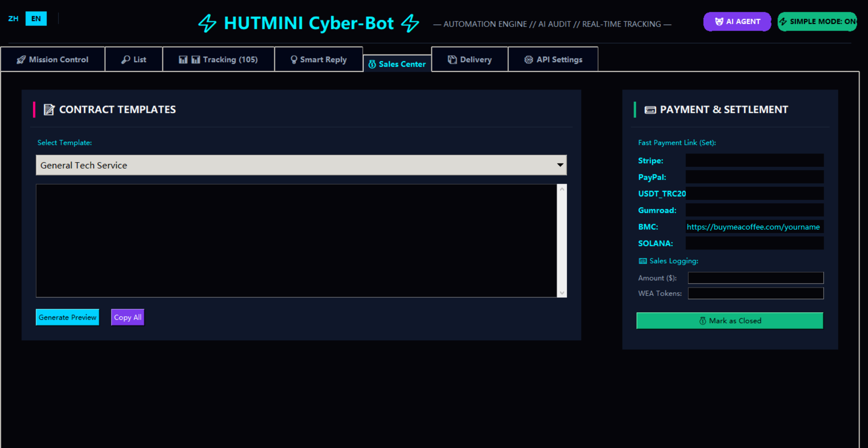Viewport: 868px width, 448px height.
Task: Click inside the Amount ($) input field
Action: [755, 278]
